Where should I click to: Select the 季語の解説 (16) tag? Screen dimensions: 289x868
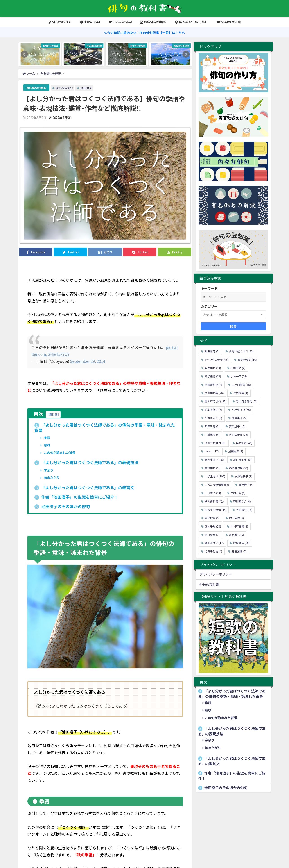[x=245, y=360]
